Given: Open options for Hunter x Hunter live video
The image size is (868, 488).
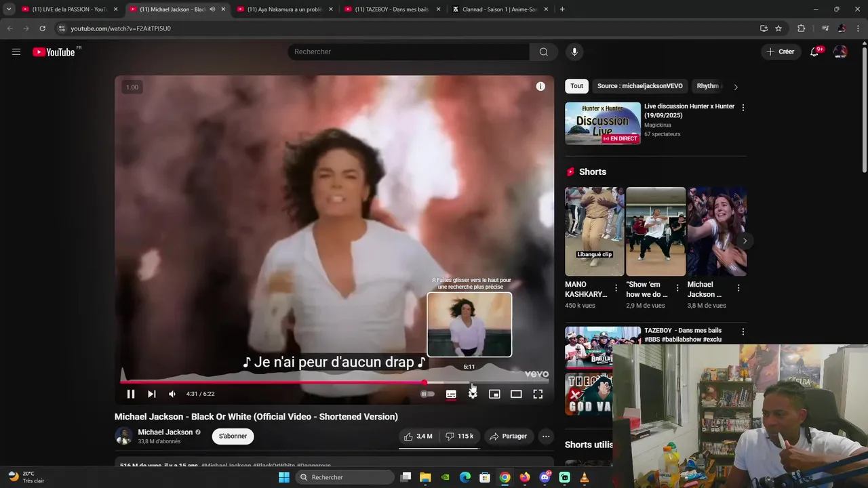Looking at the screenshot, I should point(743,108).
